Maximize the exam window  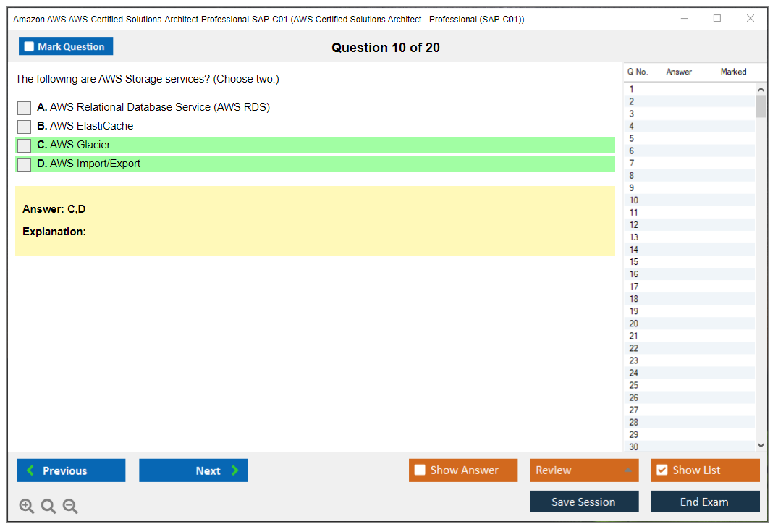pos(717,19)
